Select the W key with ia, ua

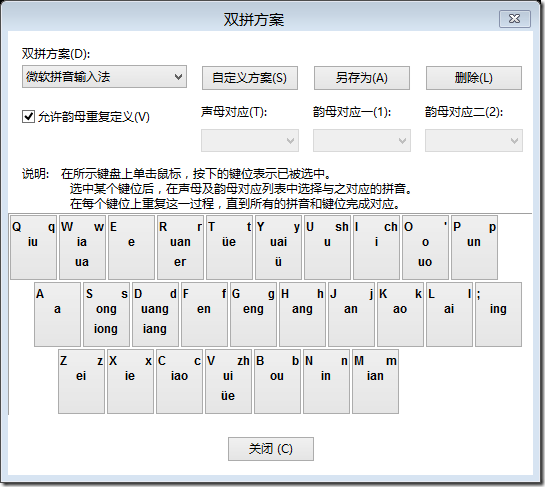(82, 247)
